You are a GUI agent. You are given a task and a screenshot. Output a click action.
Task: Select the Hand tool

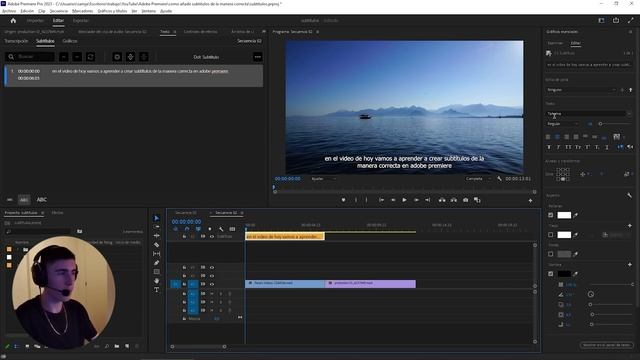pyautogui.click(x=157, y=281)
